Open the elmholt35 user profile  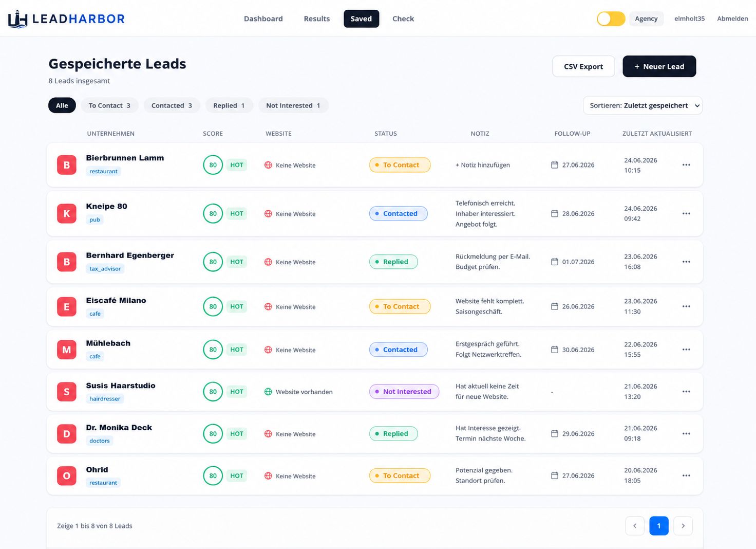[689, 19]
